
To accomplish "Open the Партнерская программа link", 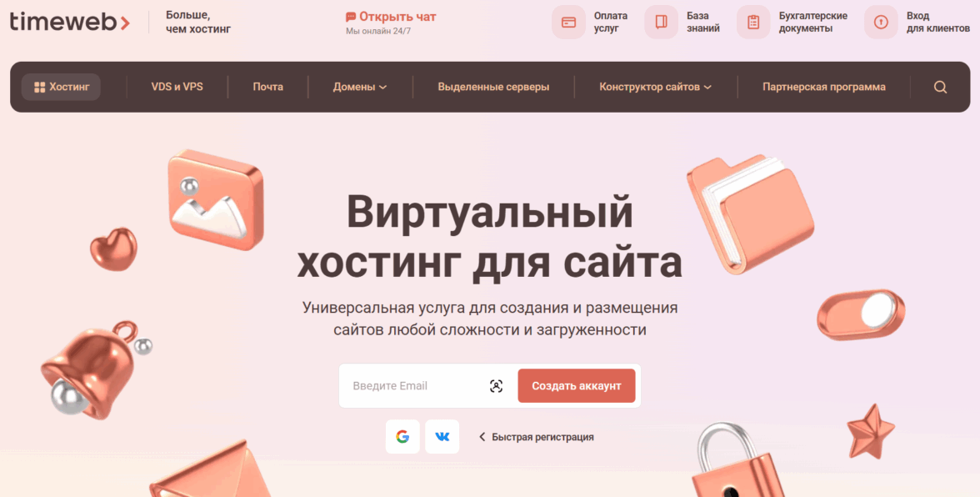I will coord(823,87).
